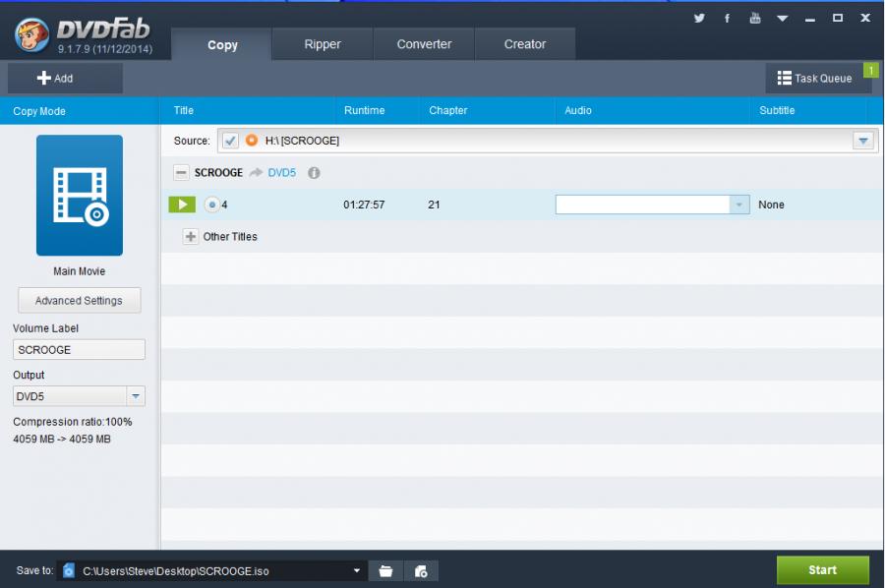885x588 pixels.
Task: Open the Facebook icon link
Action: pyautogui.click(x=728, y=18)
